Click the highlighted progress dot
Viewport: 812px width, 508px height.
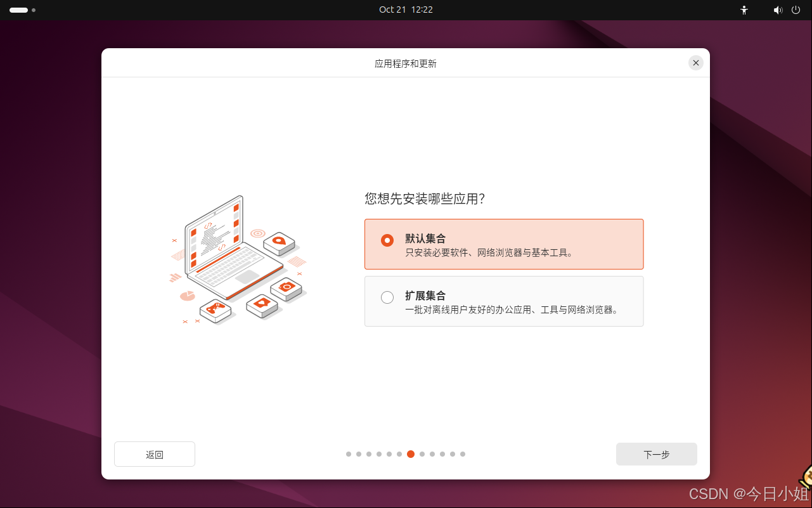click(410, 454)
